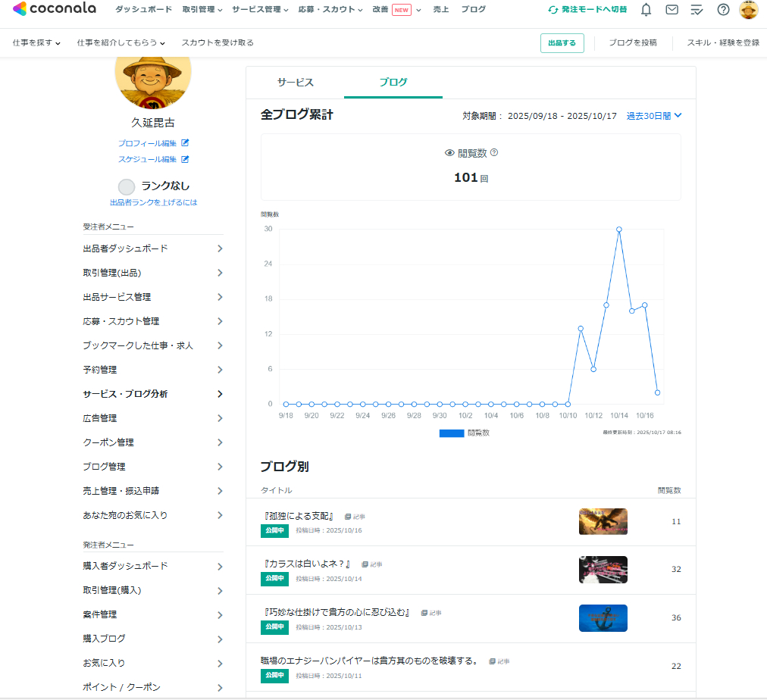Switch to the サービス tab

coord(294,82)
